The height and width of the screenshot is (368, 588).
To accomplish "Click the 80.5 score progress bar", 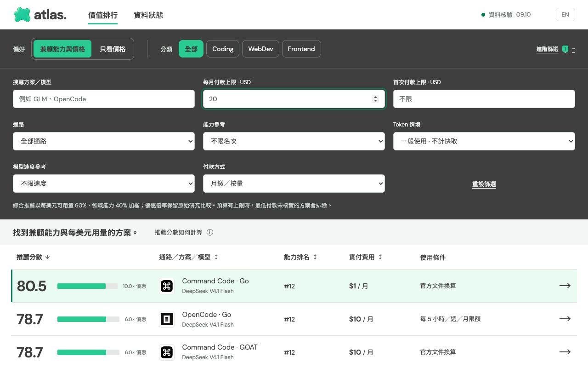I will click(x=88, y=286).
